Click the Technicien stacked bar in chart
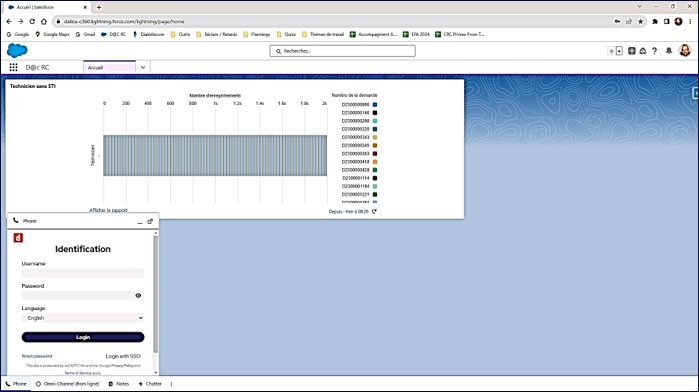The height and width of the screenshot is (392, 699). click(215, 155)
